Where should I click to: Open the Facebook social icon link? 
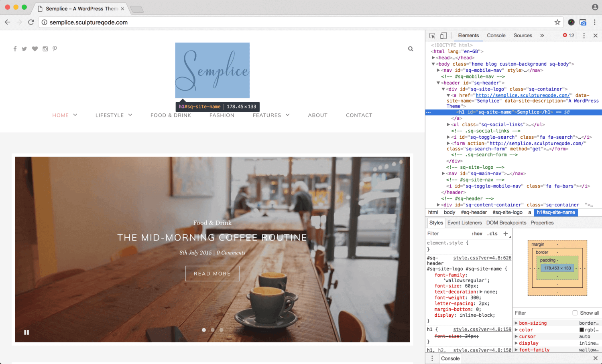pyautogui.click(x=15, y=49)
